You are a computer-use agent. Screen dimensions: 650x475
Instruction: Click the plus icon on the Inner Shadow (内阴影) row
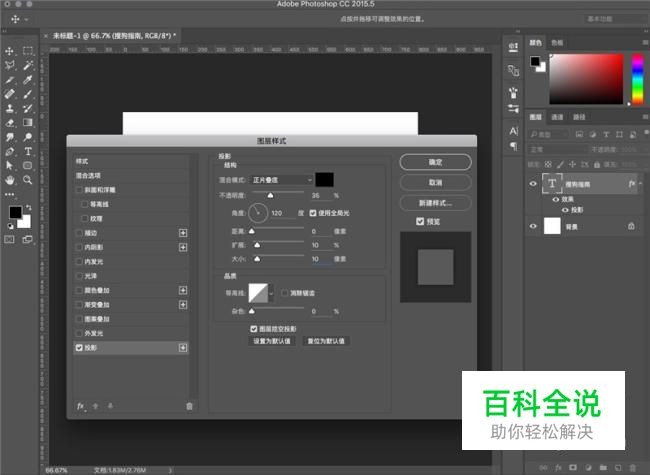183,247
